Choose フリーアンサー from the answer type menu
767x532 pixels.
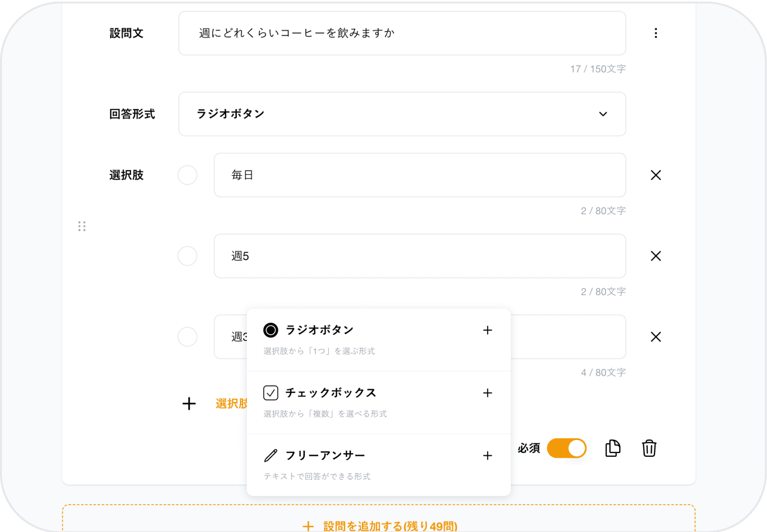pos(325,455)
